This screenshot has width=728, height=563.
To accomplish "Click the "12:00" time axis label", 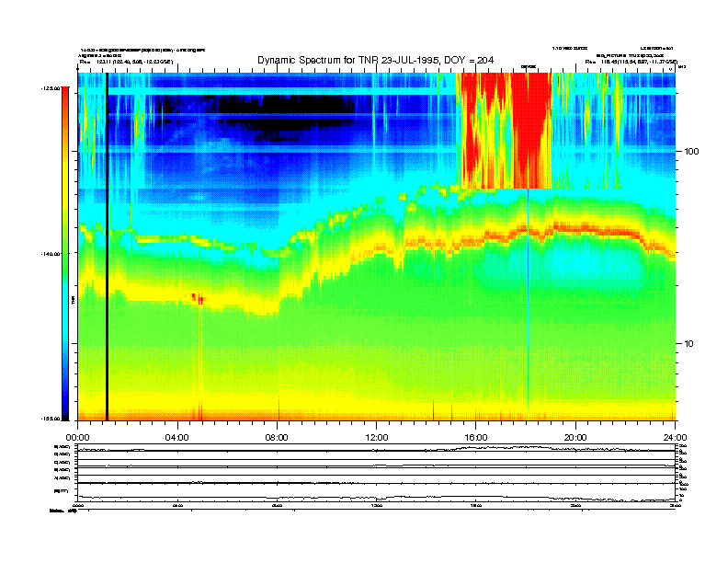I will [377, 438].
